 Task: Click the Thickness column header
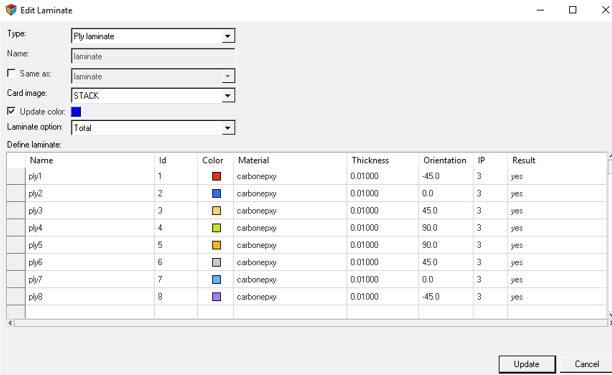(370, 160)
